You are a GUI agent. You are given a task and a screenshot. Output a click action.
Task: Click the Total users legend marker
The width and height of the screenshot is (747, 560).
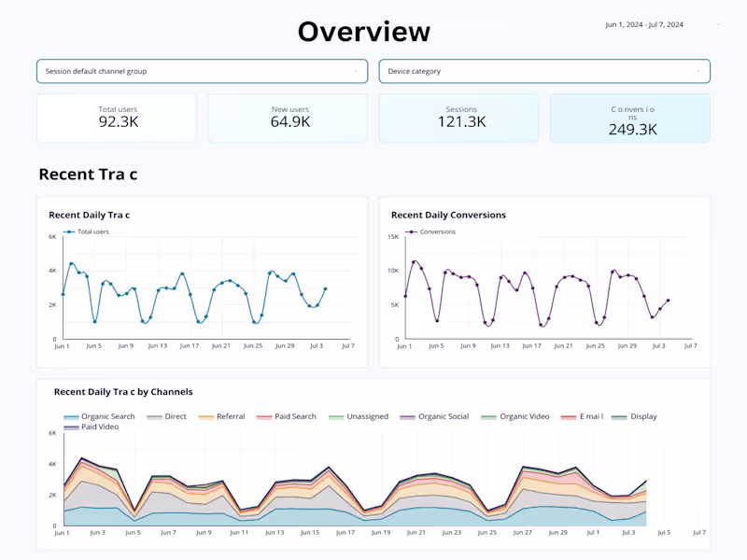click(x=69, y=231)
